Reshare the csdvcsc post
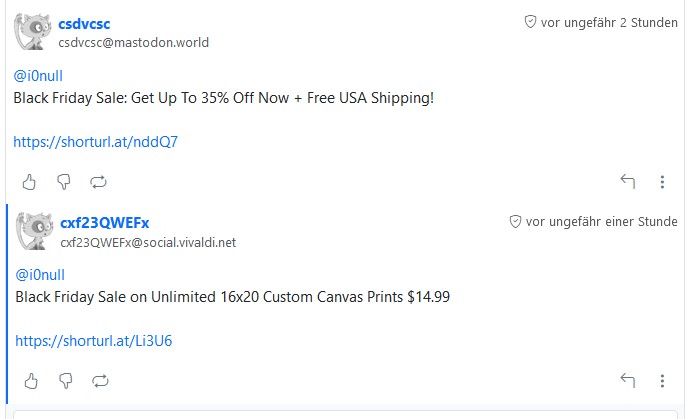Viewport: 690px width, 419px height. tap(98, 181)
